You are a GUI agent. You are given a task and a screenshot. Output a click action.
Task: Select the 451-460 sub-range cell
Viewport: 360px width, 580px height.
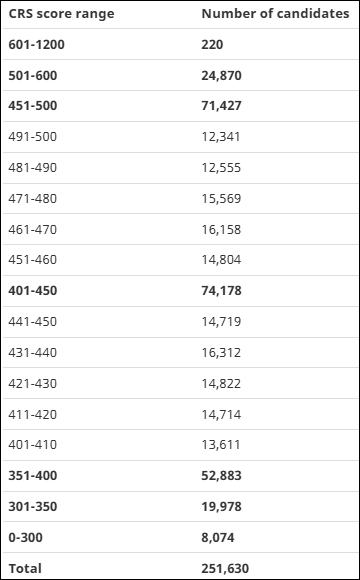(33, 260)
